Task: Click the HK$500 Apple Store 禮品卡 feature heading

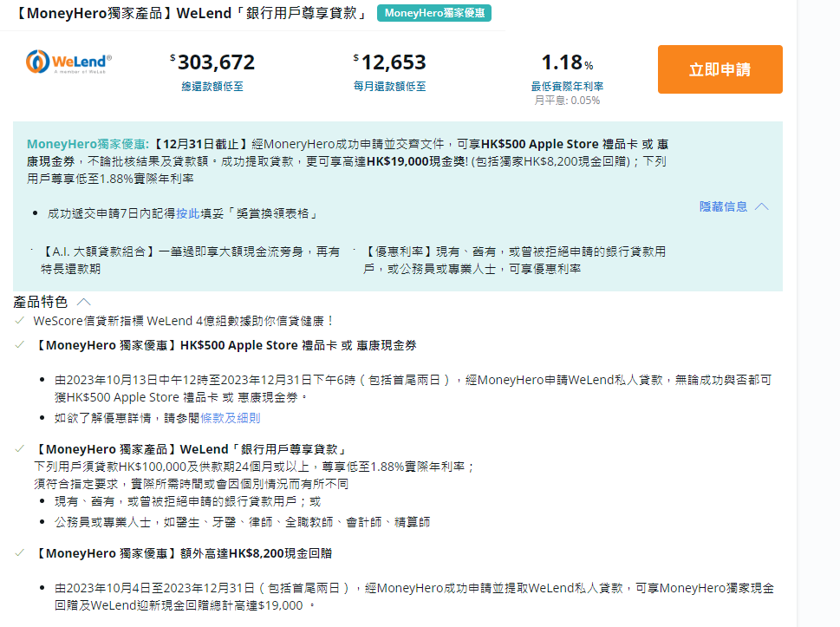Action: (225, 346)
